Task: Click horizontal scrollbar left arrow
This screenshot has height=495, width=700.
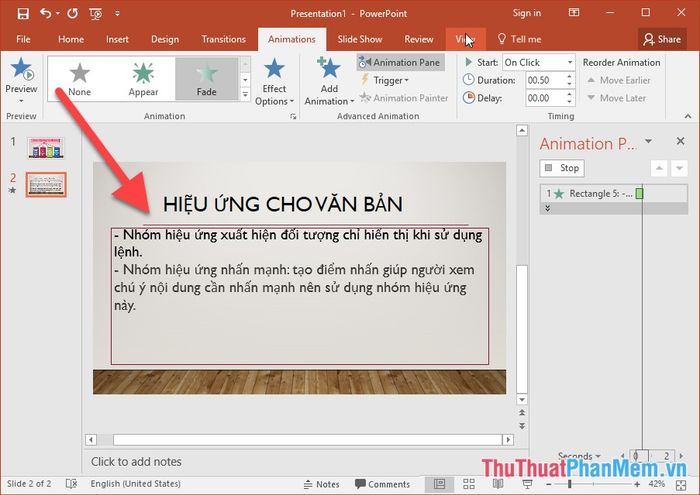Action: coord(91,440)
